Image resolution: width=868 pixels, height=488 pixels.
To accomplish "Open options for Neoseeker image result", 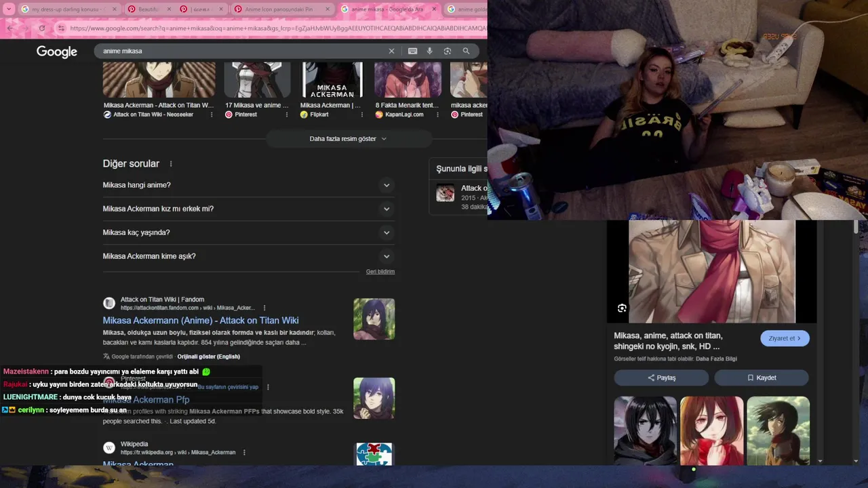I will [212, 115].
